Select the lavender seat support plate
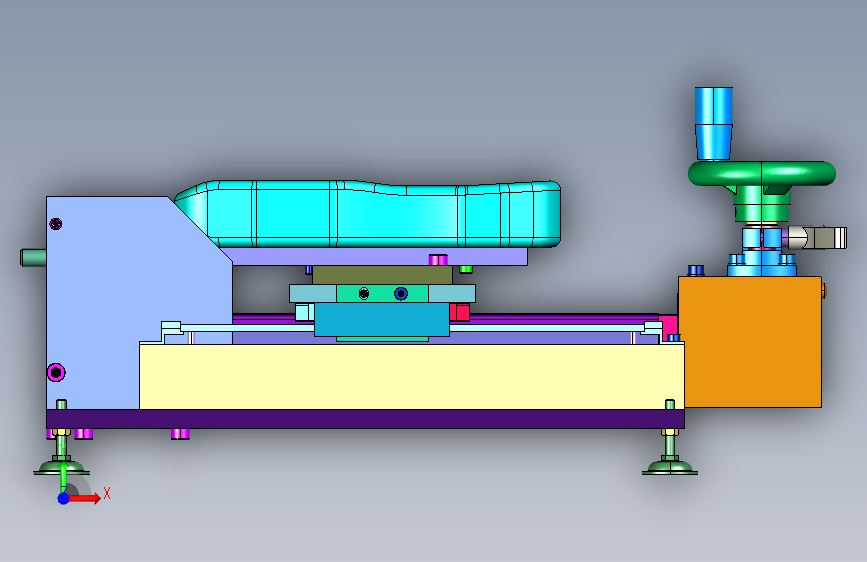Viewport: 867px width, 562px height. [376, 256]
